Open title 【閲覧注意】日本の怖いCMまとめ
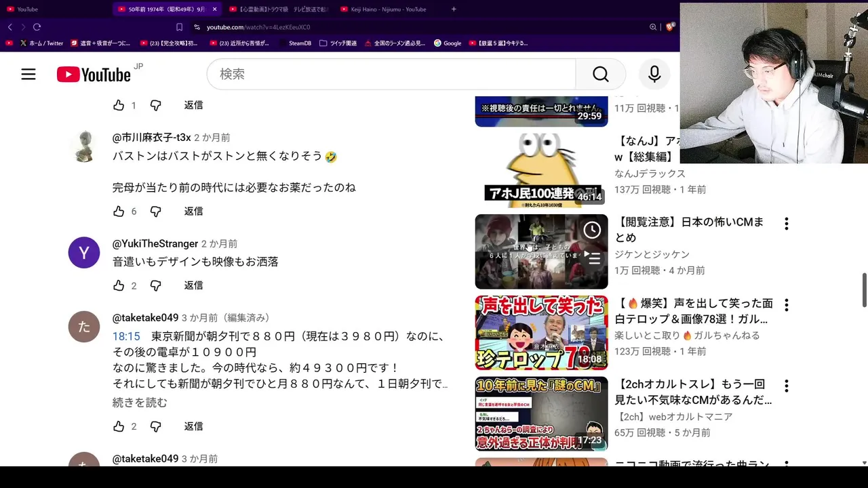The width and height of the screenshot is (868, 488). [x=690, y=229]
